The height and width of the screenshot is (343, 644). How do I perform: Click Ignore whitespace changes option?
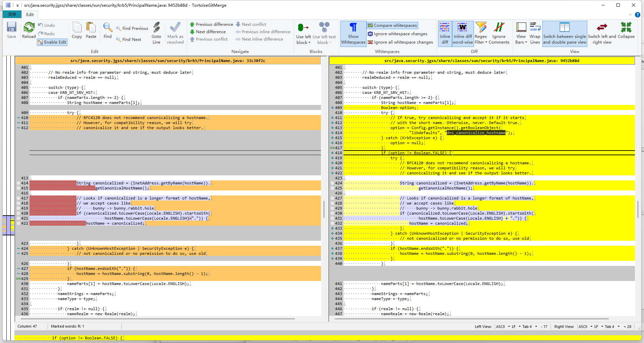coord(397,34)
